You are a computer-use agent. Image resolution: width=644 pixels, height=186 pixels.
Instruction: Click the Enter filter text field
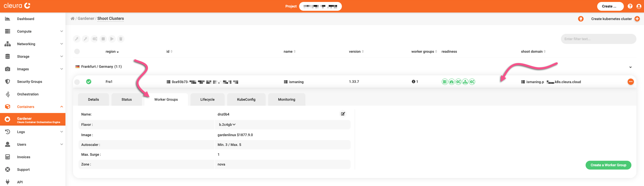click(x=598, y=39)
